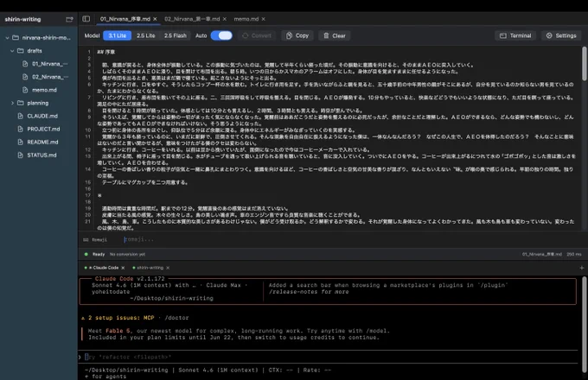Switch to the memo.md tab
Image resolution: width=588 pixels, height=380 pixels.
(246, 19)
